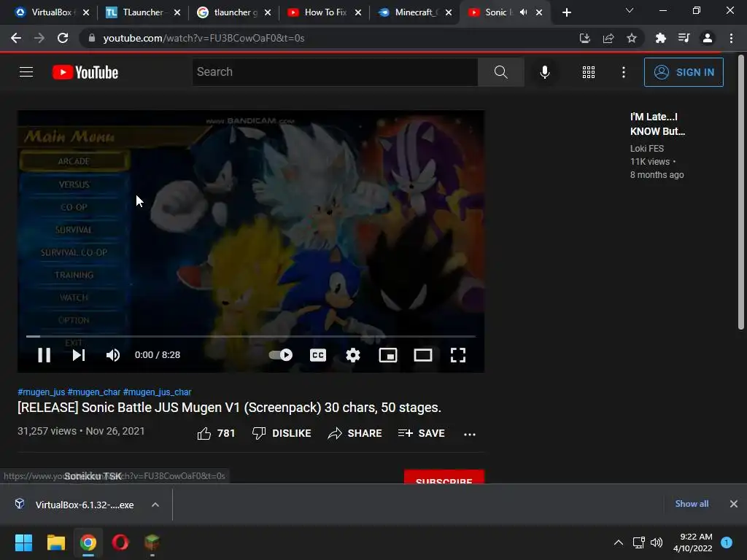Reload the current page
The height and width of the screenshot is (560, 747).
tap(63, 38)
